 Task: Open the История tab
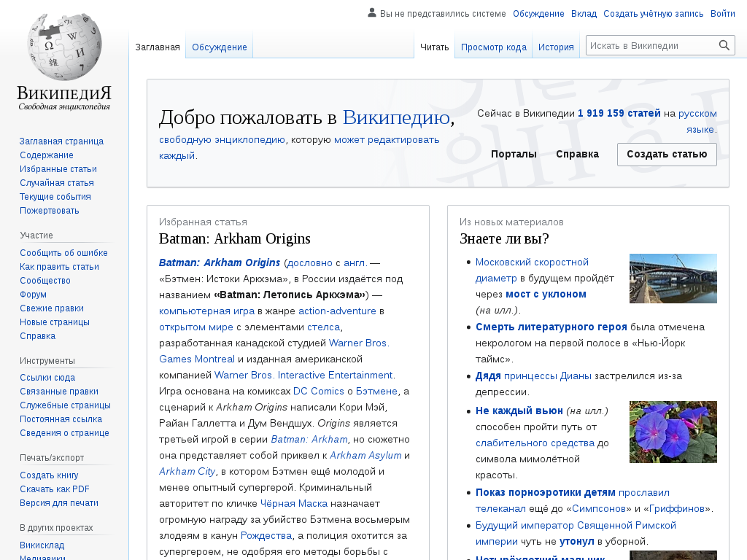556,47
